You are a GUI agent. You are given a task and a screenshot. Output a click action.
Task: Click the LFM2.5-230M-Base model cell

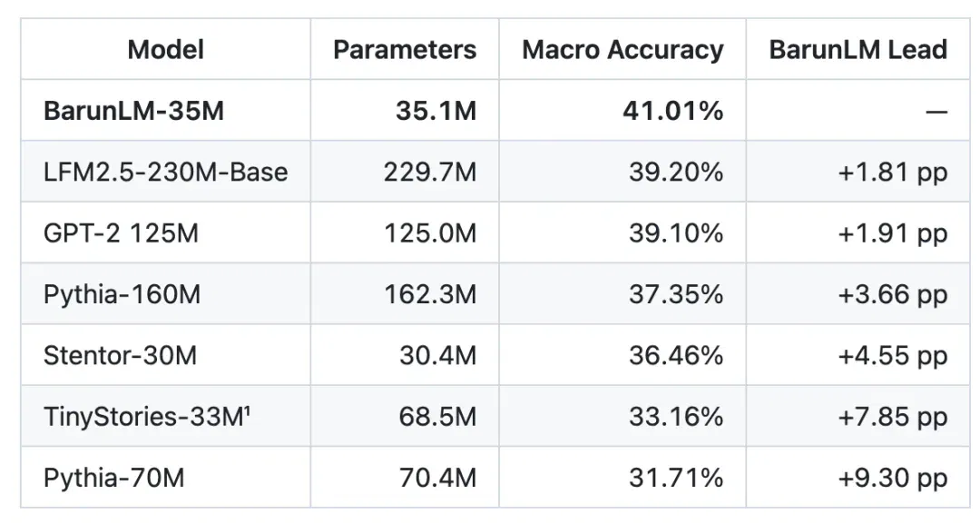(166, 172)
